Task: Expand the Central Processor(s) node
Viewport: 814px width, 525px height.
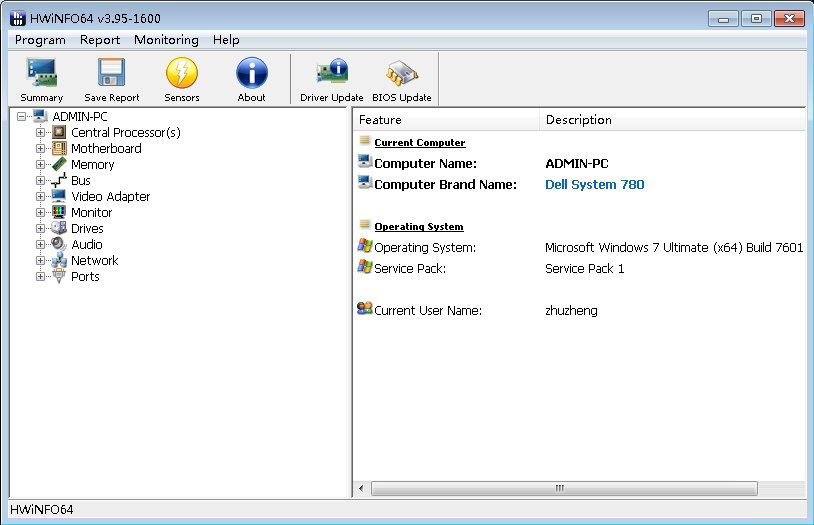Action: click(x=41, y=132)
